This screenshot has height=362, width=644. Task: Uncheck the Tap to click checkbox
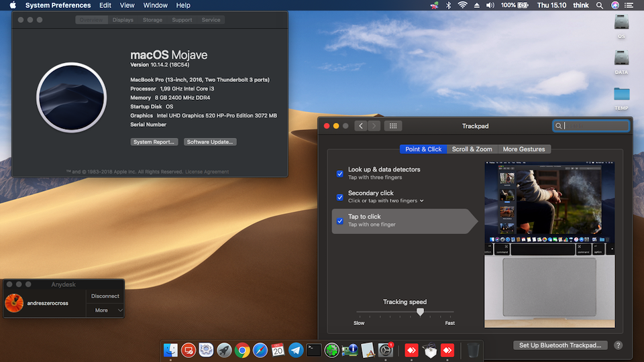click(x=339, y=221)
